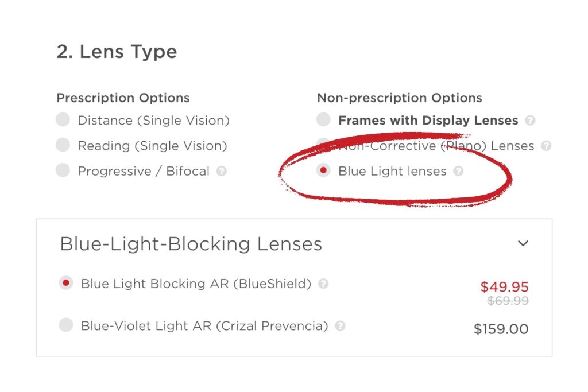Choose the circled Blue Light lenses option
Image resolution: width=588 pixels, height=392 pixels.
323,170
